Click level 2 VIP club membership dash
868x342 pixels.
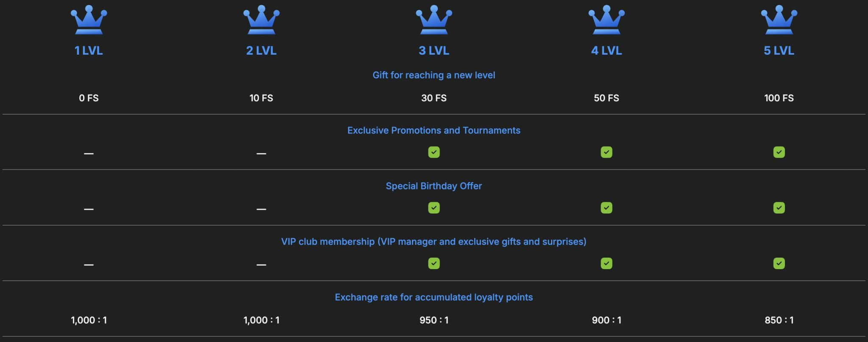tap(261, 265)
